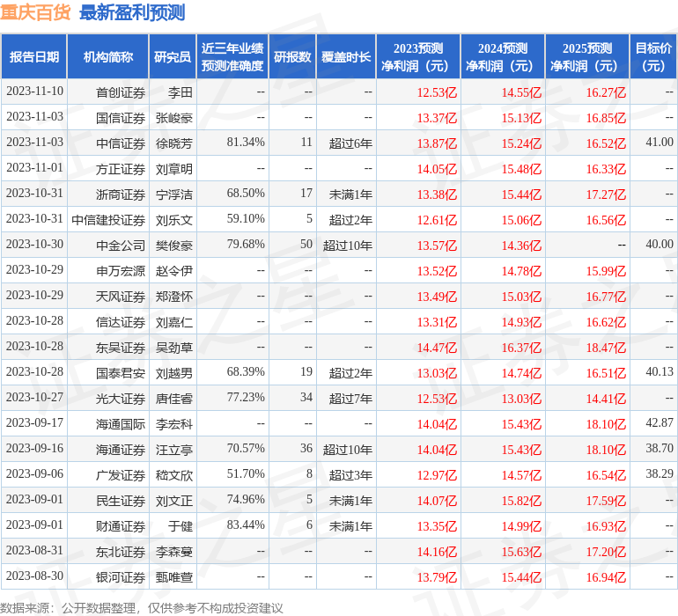The width and height of the screenshot is (678, 616).
Task: Click the 研究员 column header
Action: [173, 56]
